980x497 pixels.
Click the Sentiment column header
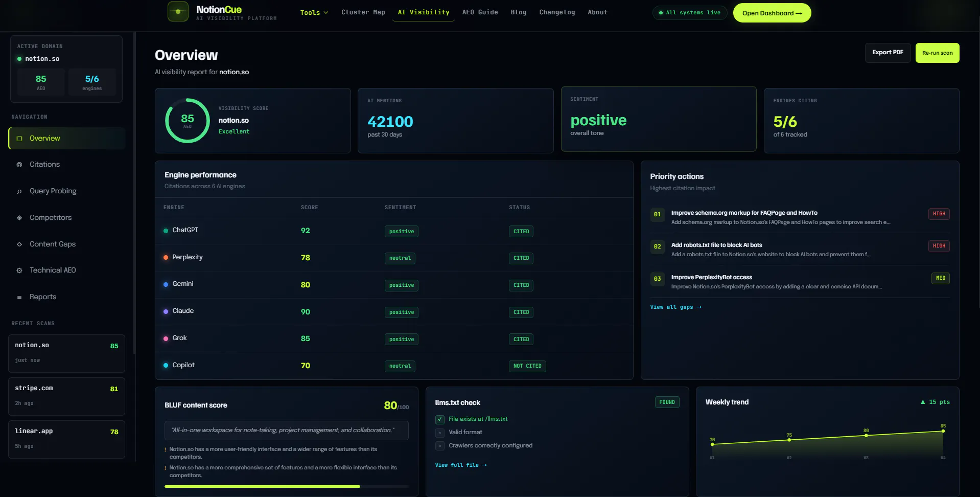click(400, 208)
